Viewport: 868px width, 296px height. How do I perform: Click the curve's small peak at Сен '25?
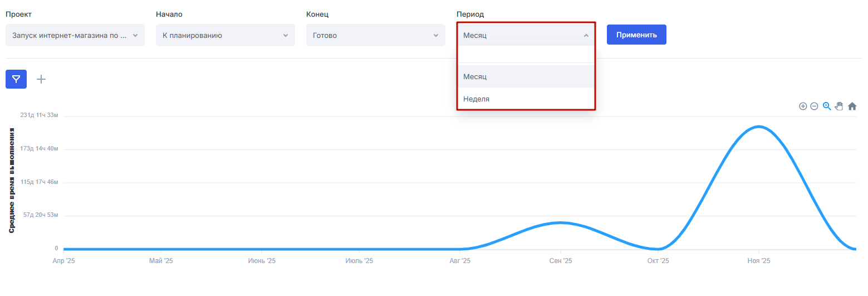coord(561,223)
